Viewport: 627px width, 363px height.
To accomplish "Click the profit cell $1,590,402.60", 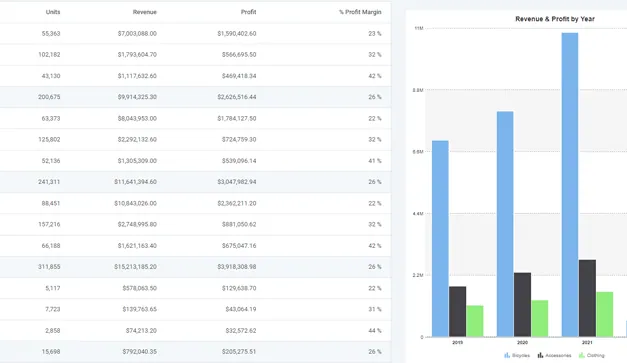I will coord(237,34).
